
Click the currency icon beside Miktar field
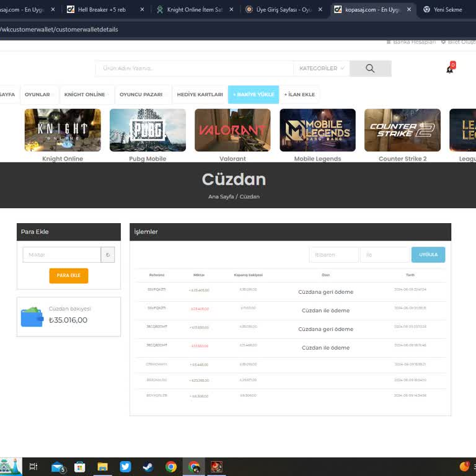(x=108, y=255)
